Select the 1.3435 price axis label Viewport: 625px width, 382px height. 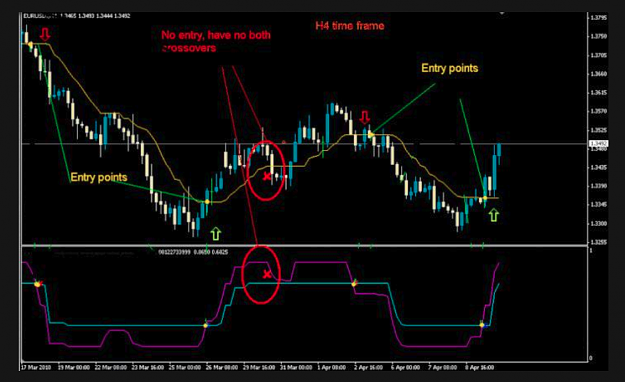598,167
